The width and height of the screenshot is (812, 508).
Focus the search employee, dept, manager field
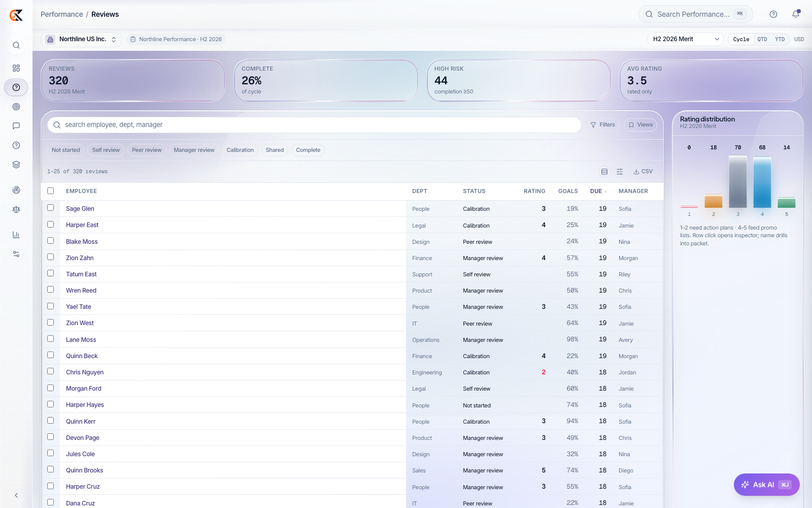point(314,125)
